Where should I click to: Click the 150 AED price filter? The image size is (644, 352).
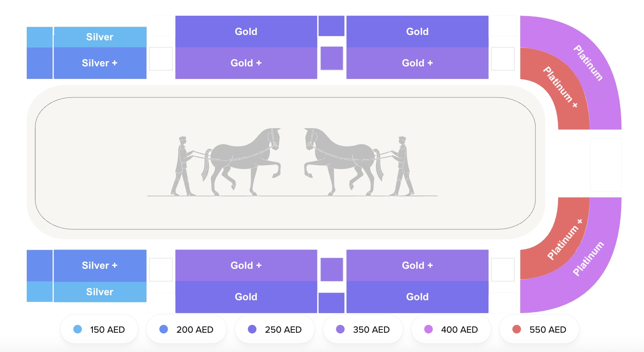click(99, 330)
